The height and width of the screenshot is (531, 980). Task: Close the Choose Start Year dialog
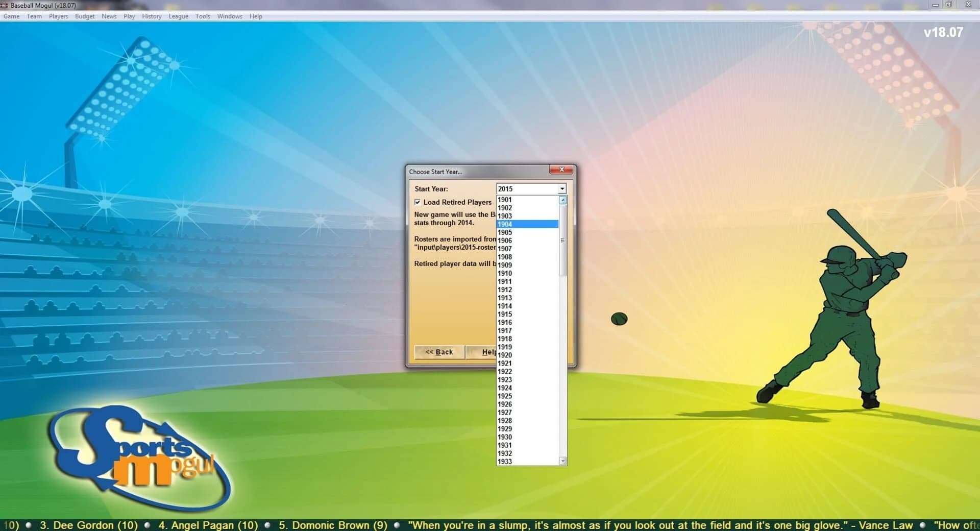pos(561,170)
